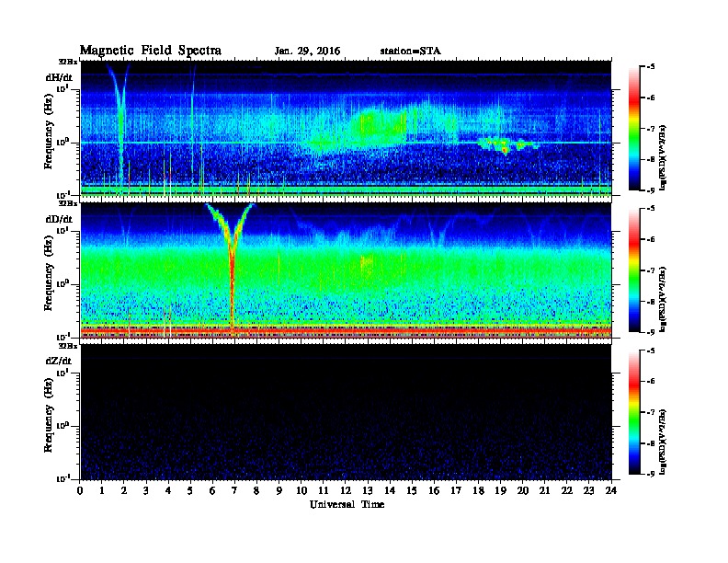Click the "dZ/dt" panel label

pos(59,361)
